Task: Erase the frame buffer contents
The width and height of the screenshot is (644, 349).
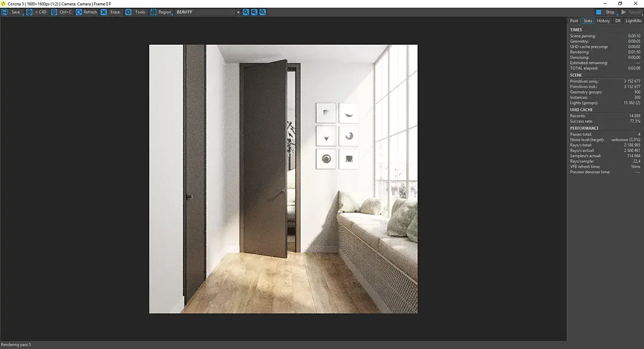Action: (x=111, y=13)
